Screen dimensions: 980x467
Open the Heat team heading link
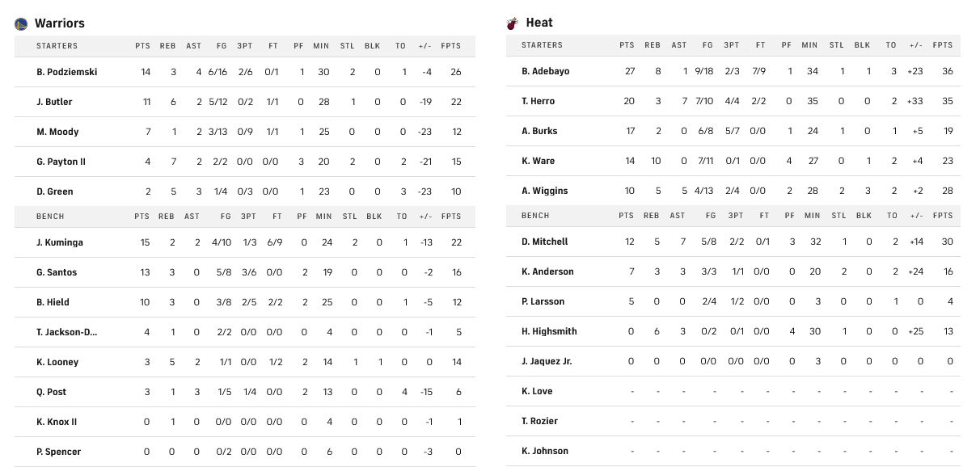[539, 23]
